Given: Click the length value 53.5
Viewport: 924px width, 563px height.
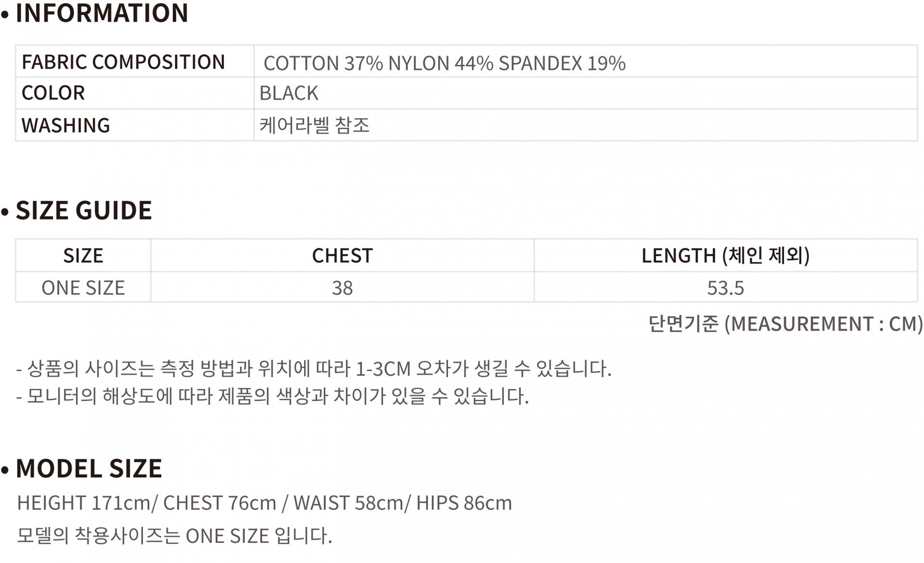Looking at the screenshot, I should (725, 288).
